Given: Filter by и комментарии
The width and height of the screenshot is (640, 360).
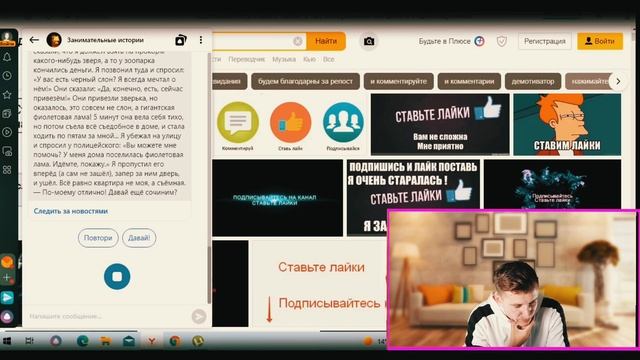Looking at the screenshot, I should (469, 81).
